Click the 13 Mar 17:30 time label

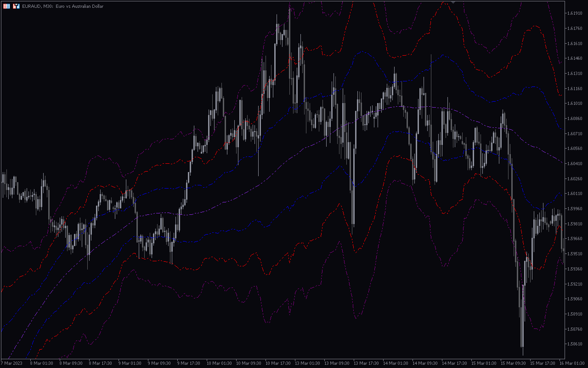(x=366, y=363)
